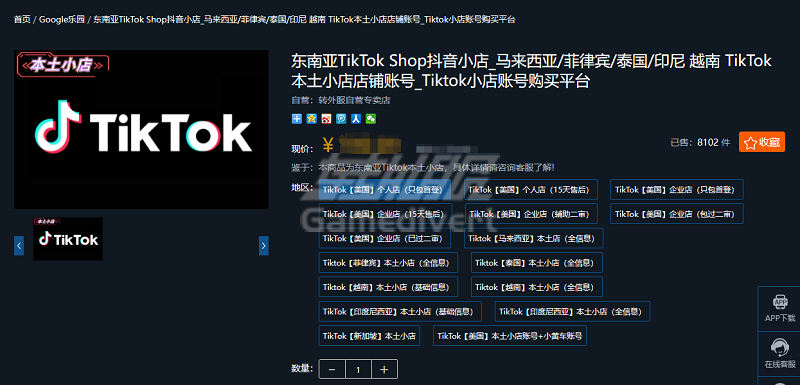Viewport: 800px width, 385px height.
Task: Open 在线客服 online support
Action: (779, 354)
